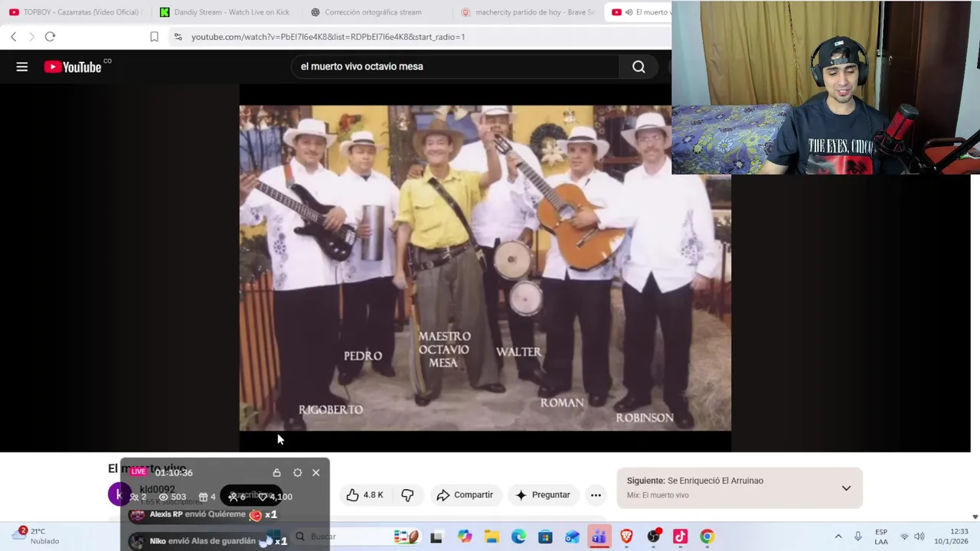Image resolution: width=980 pixels, height=551 pixels.
Task: Click gift count icon on overlay
Action: pyautogui.click(x=203, y=497)
